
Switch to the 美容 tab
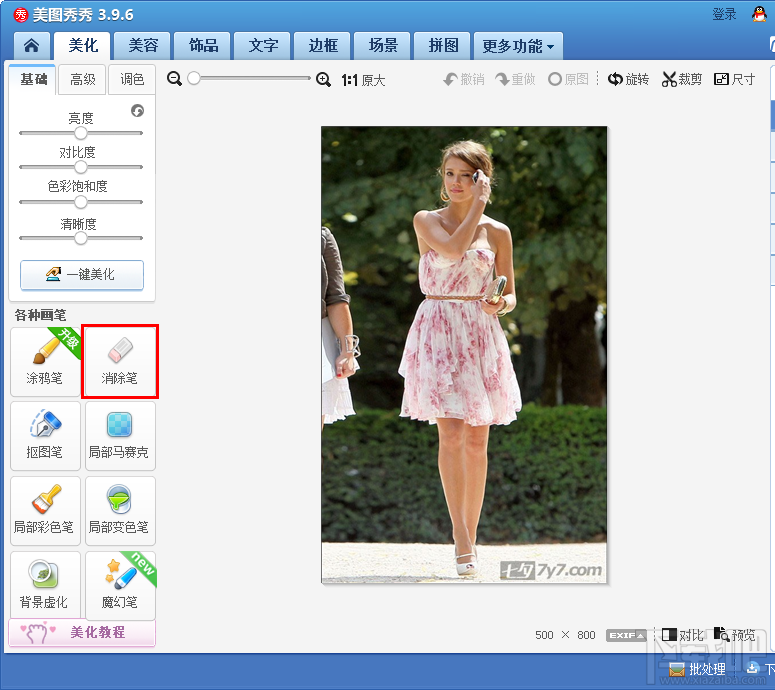click(x=143, y=46)
